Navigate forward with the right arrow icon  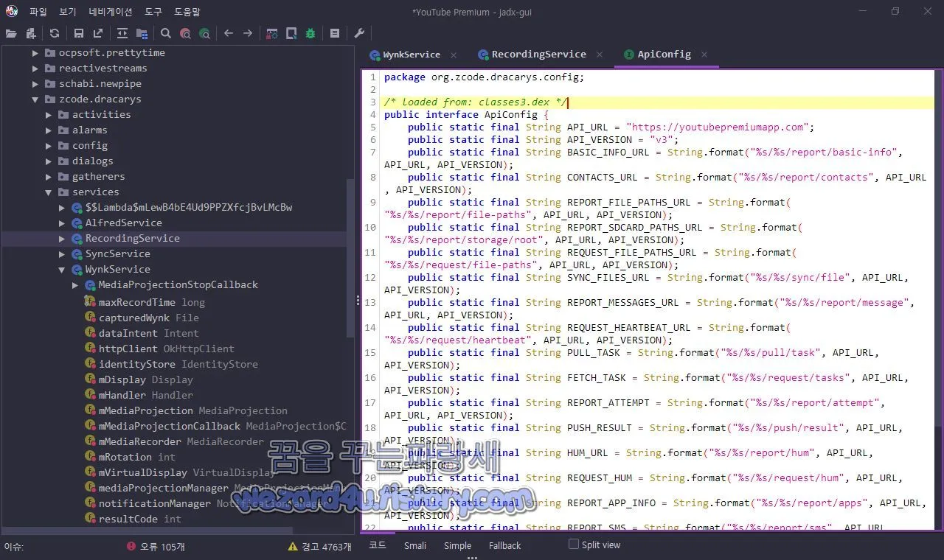[248, 33]
